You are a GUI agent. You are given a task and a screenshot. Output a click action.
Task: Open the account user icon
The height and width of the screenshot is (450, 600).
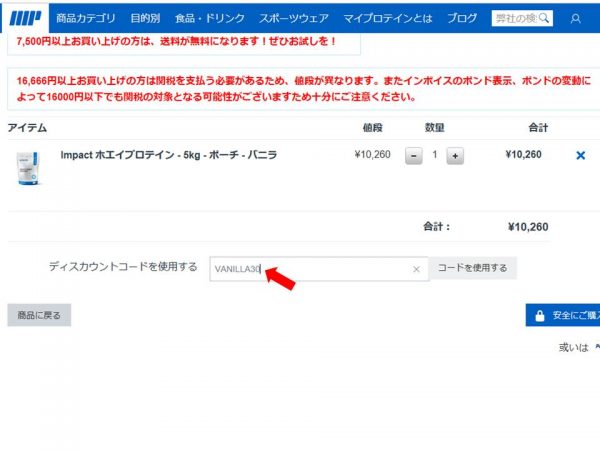tap(576, 18)
